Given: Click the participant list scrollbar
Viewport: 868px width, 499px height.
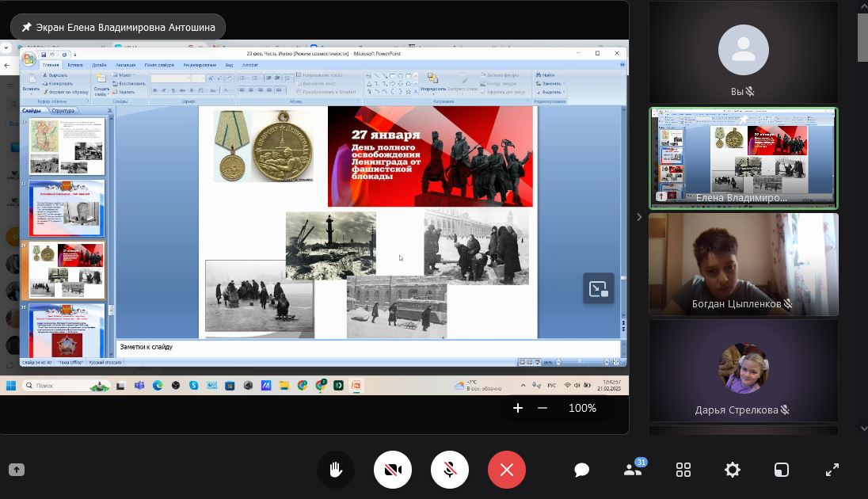Looking at the screenshot, I should click(x=863, y=38).
